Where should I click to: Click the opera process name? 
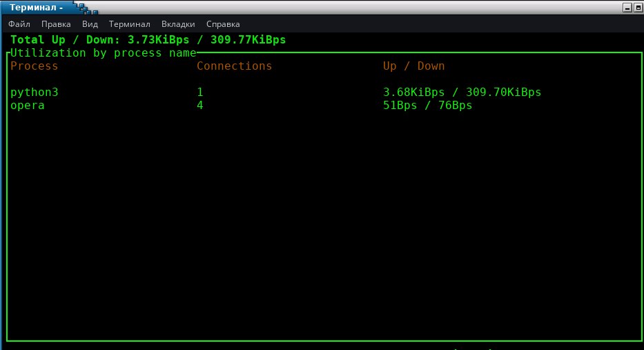[x=28, y=106]
